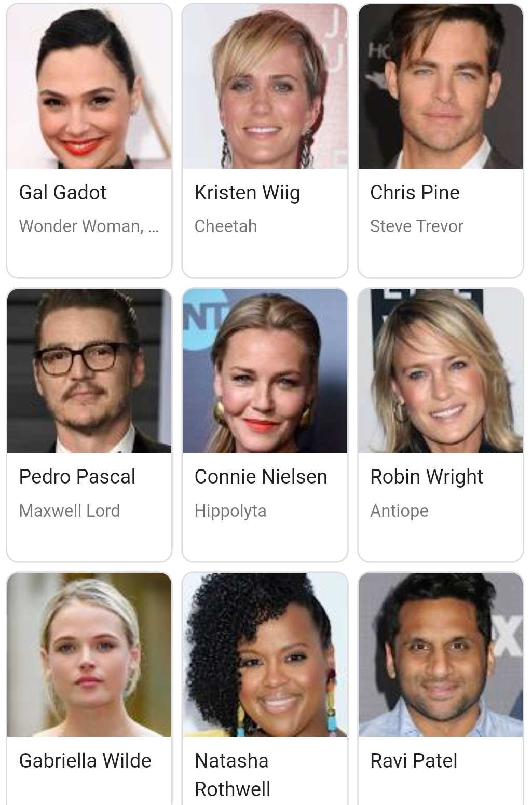Select Ravi Patel's headshot
Viewport: 532px width, 805px height.
pyautogui.click(x=441, y=654)
